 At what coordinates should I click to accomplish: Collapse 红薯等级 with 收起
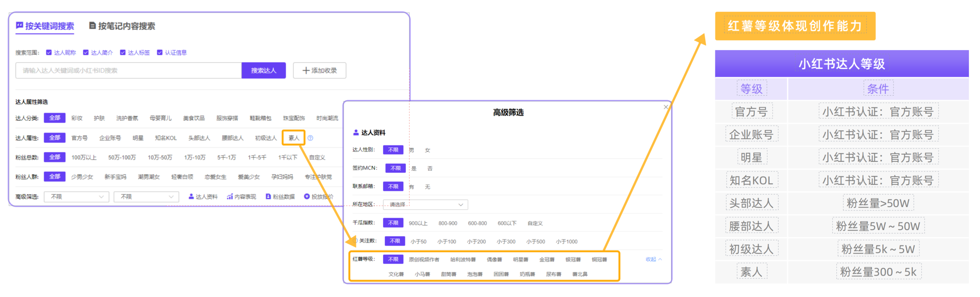coord(653,259)
